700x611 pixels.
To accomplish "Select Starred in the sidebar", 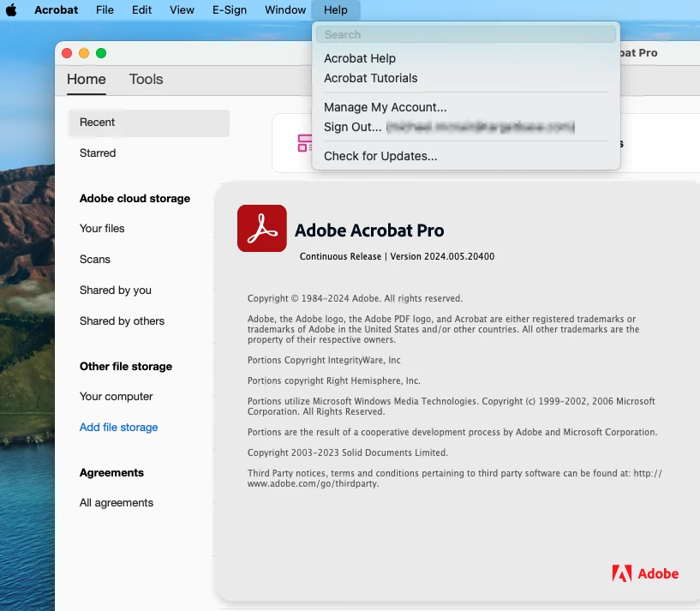I will [98, 153].
